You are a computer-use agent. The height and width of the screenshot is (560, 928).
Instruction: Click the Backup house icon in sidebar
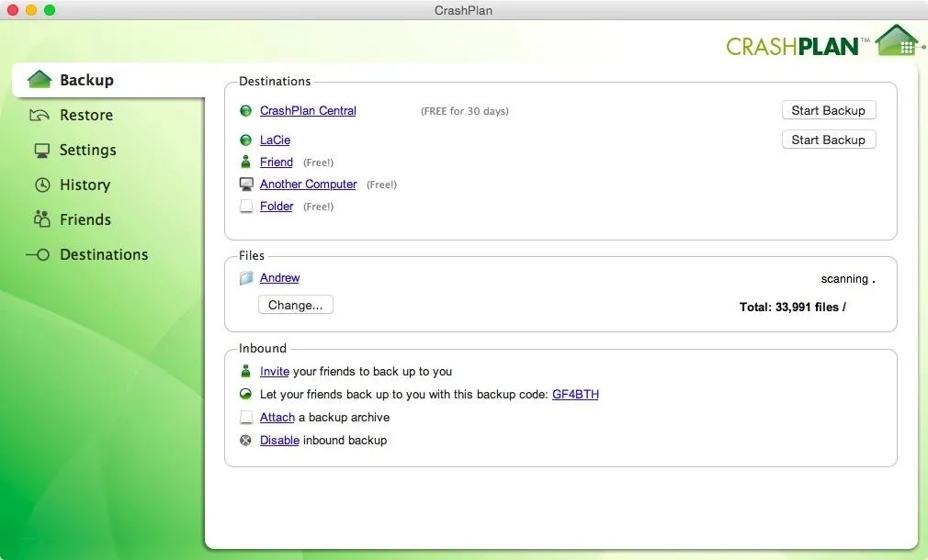(40, 79)
